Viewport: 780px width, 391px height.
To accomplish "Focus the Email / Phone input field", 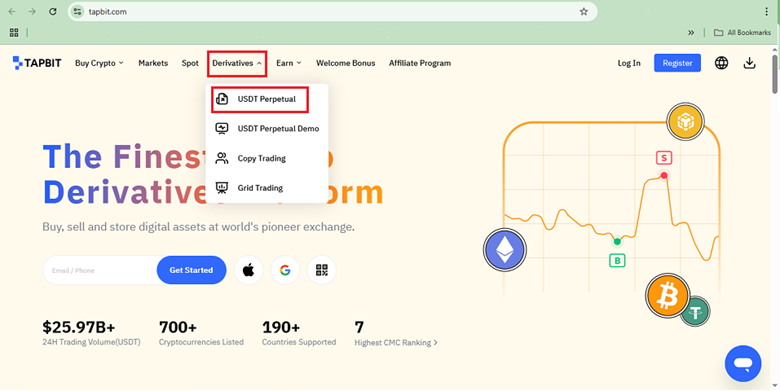I will 100,270.
